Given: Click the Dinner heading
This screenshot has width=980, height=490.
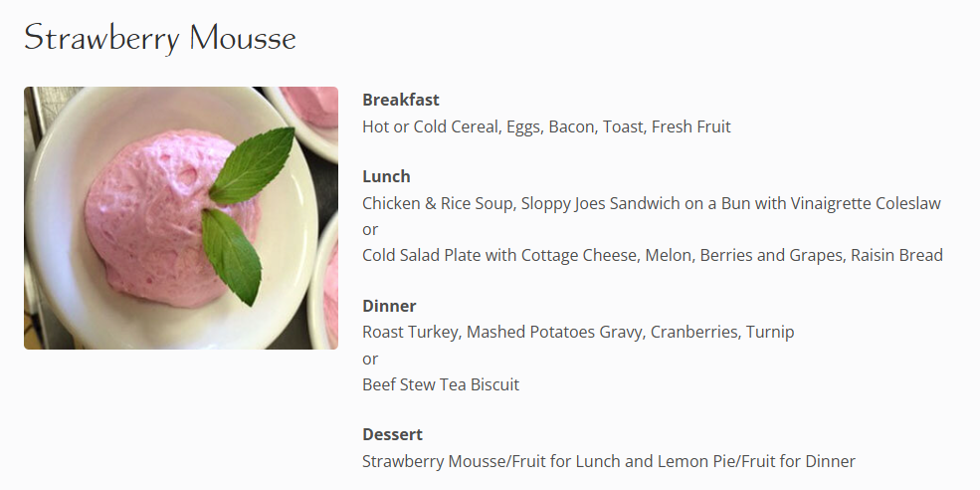Looking at the screenshot, I should [x=389, y=306].
